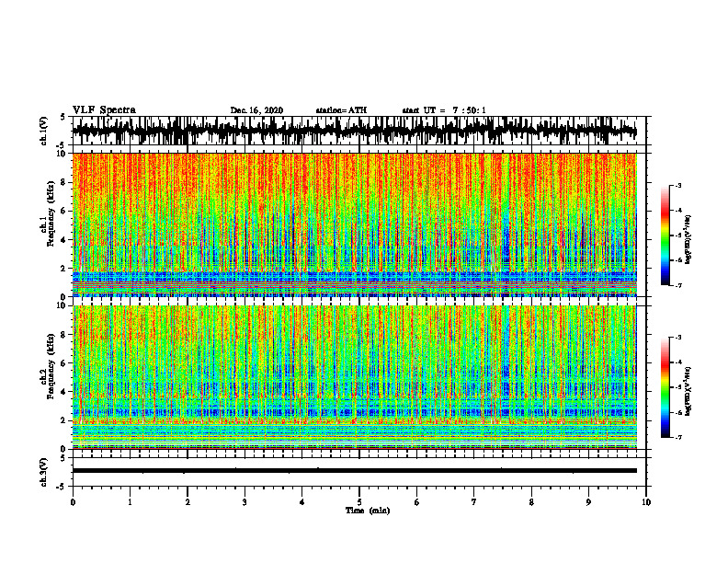
Task: Click time axis tick label "3"
Action: click(245, 502)
